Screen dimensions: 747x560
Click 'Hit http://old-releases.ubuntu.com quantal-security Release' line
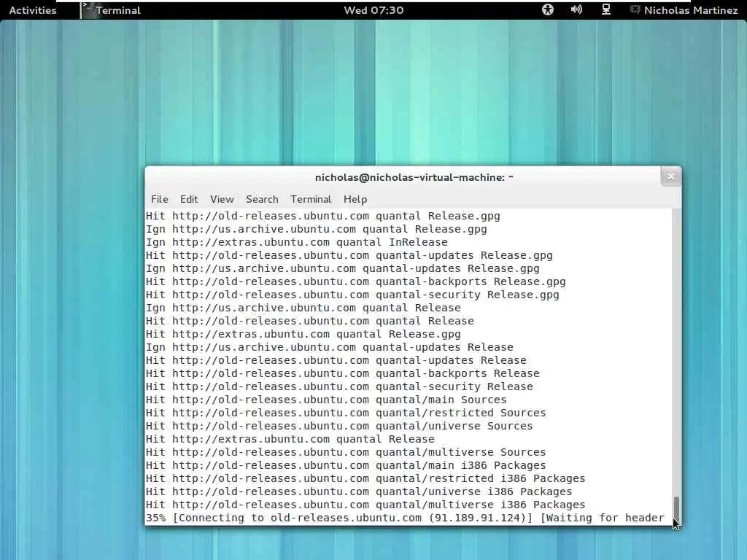tap(339, 386)
